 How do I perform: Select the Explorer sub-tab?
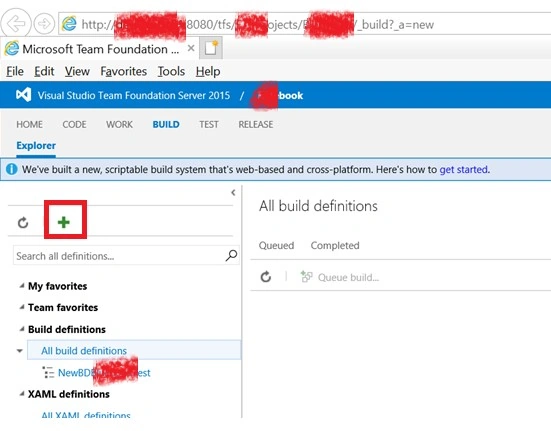(x=36, y=145)
